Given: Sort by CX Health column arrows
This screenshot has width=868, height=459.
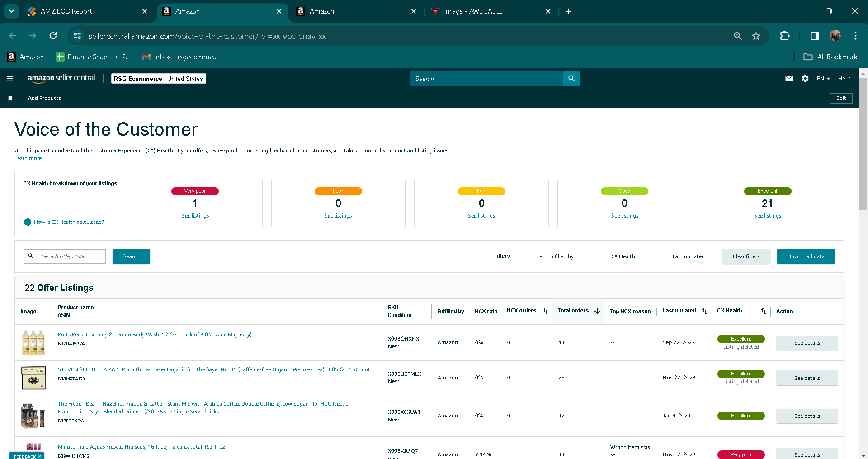Looking at the screenshot, I should click(764, 311).
